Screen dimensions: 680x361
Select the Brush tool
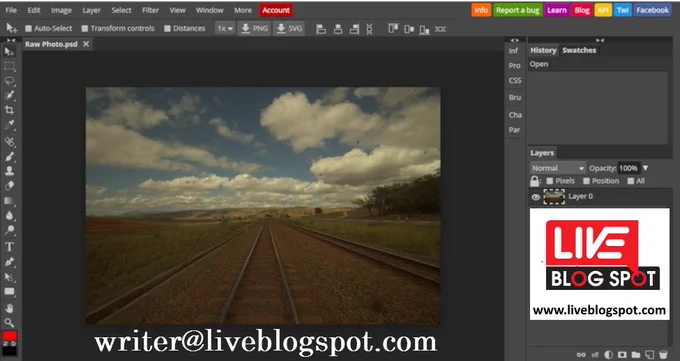point(9,157)
